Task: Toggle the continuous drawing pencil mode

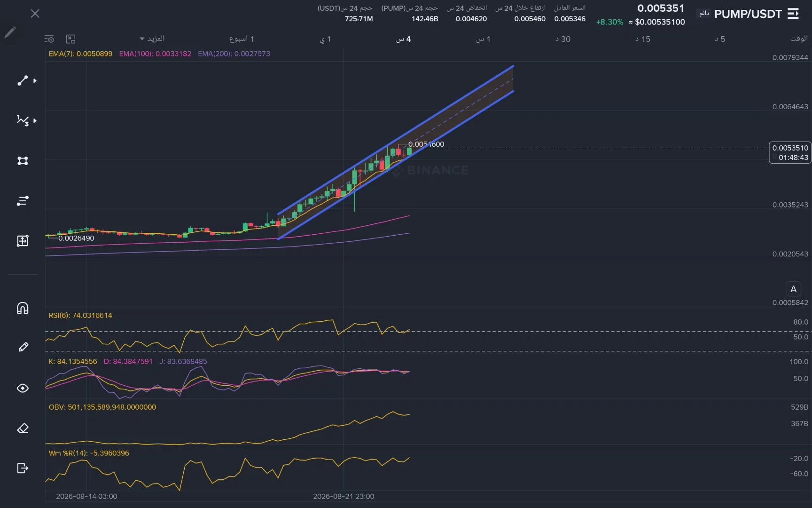Action: point(23,347)
